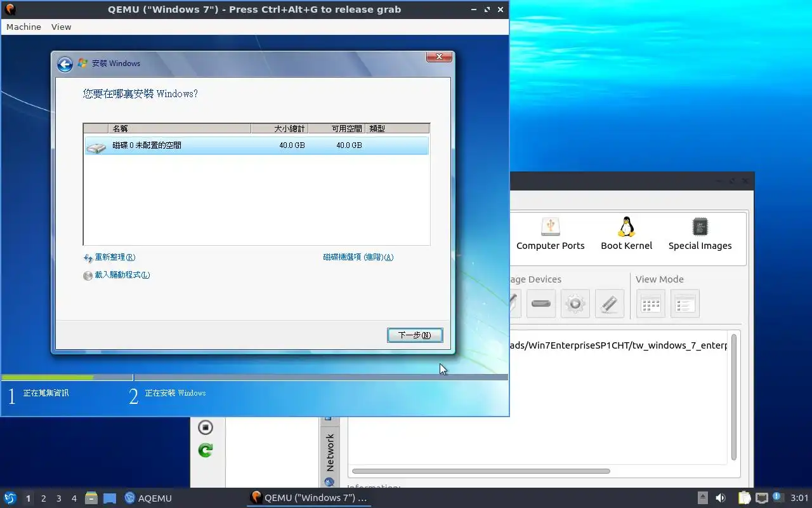Click the 3:01 clock in the taskbar
812x508 pixels.
(x=799, y=498)
